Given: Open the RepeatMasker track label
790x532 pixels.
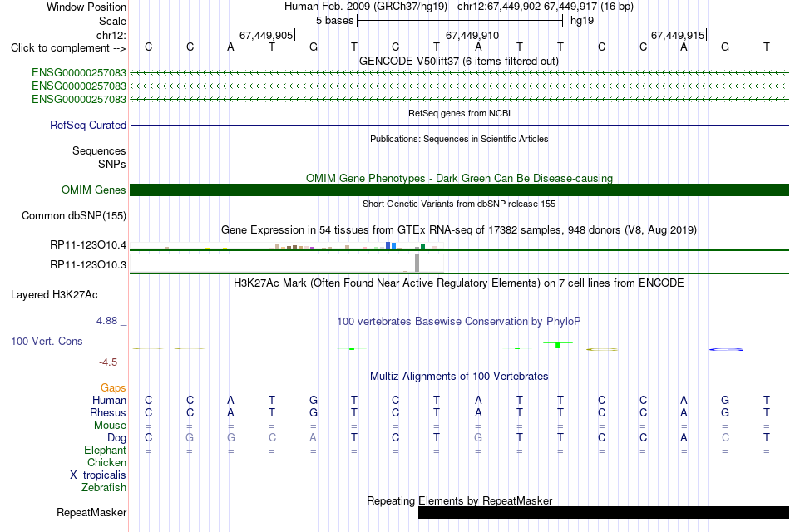Looking at the screenshot, I should (x=91, y=512).
